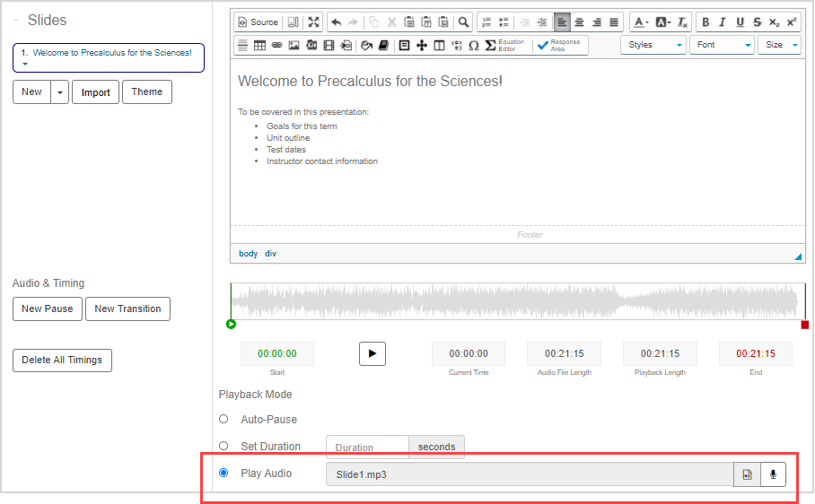Click the New Transition button
The width and height of the screenshot is (815, 504).
[x=127, y=308]
